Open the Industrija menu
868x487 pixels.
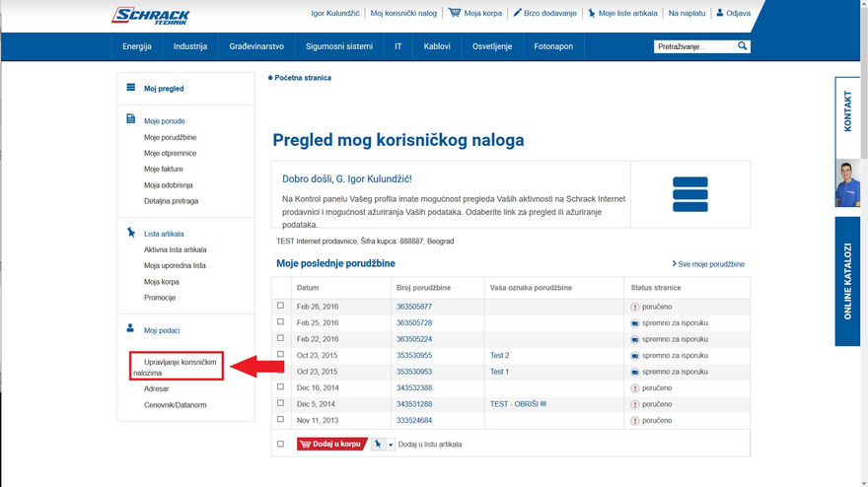tap(190, 46)
